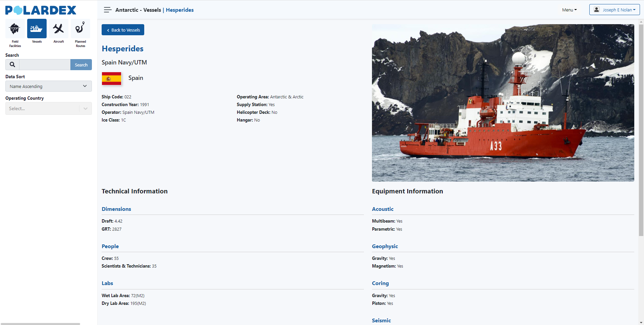Click the Hesperides ship photo
This screenshot has height=325, width=644.
click(x=503, y=103)
